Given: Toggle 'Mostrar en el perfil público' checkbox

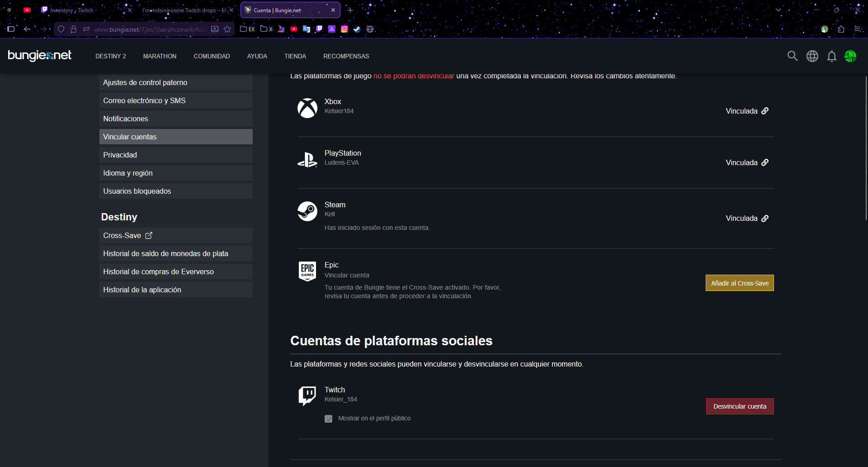Looking at the screenshot, I should [329, 419].
